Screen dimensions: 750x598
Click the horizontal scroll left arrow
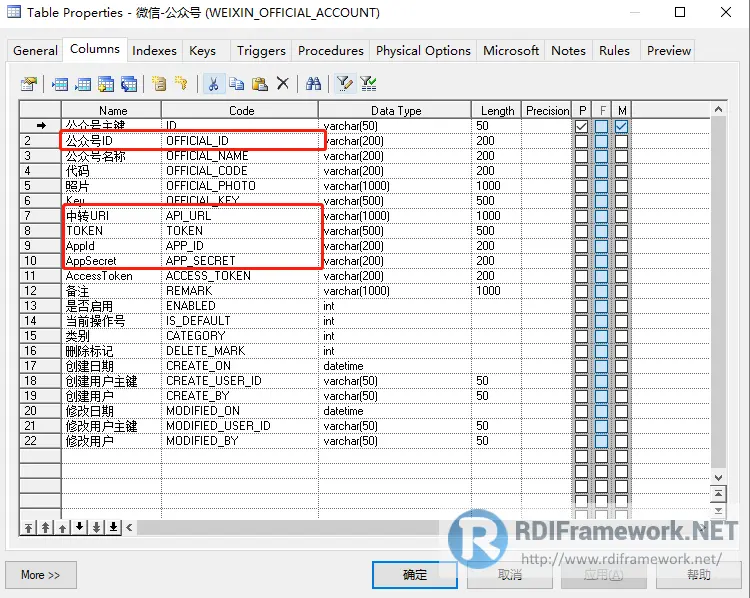(129, 527)
